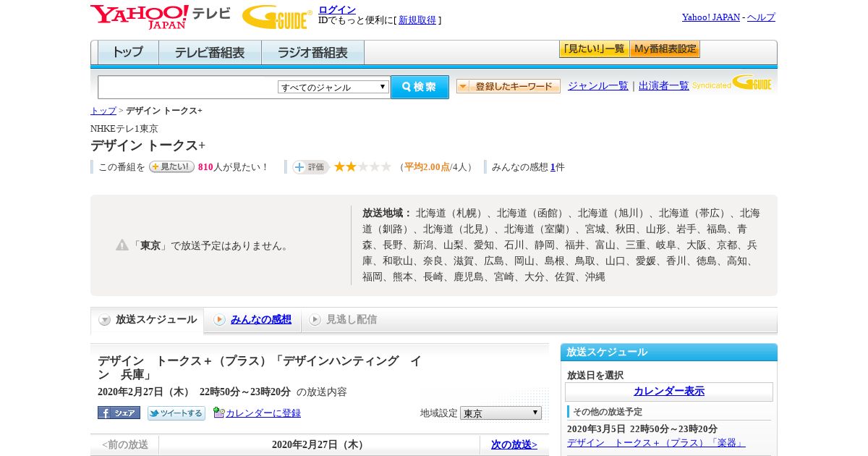Open 出演者一覧 link
This screenshot has width=868, height=456.
click(x=664, y=85)
